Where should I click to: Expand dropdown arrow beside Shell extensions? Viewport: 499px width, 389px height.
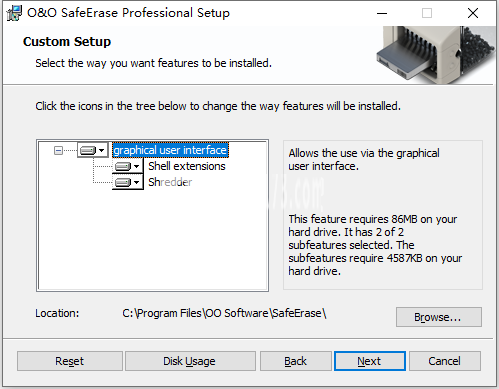(x=136, y=166)
